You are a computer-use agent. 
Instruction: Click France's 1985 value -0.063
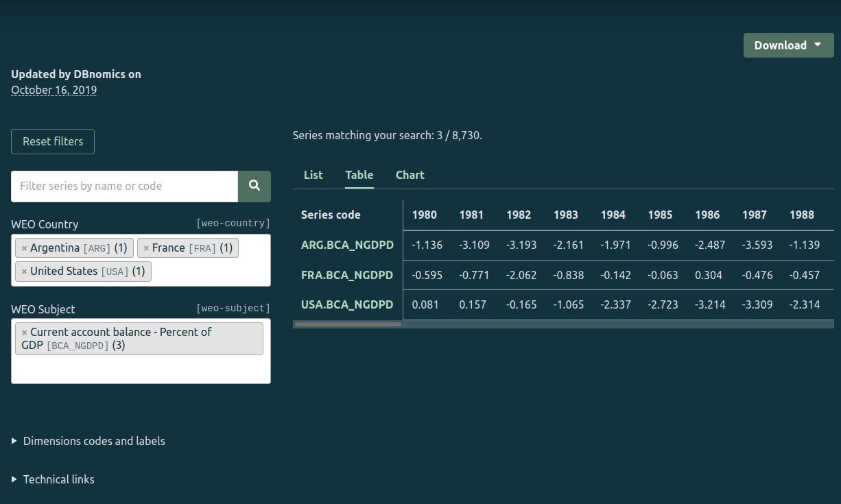(663, 275)
